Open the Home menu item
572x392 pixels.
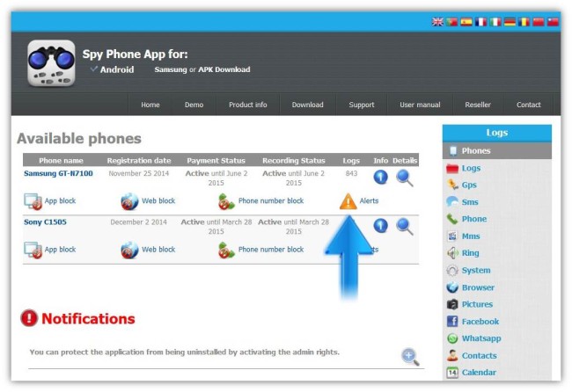click(x=150, y=105)
